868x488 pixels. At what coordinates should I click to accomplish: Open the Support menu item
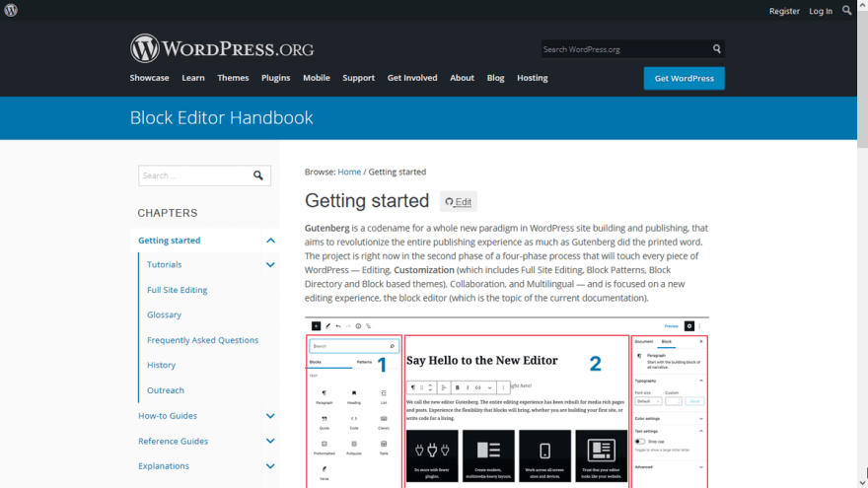click(359, 78)
